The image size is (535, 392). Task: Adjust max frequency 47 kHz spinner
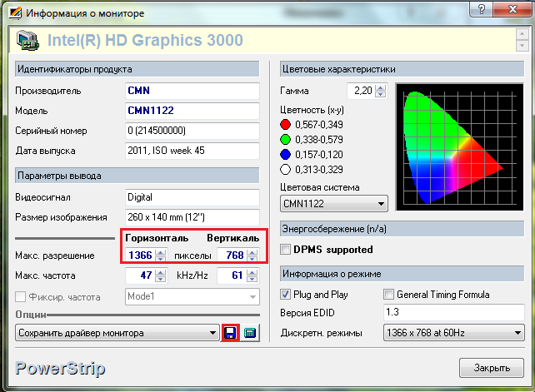pyautogui.click(x=161, y=275)
